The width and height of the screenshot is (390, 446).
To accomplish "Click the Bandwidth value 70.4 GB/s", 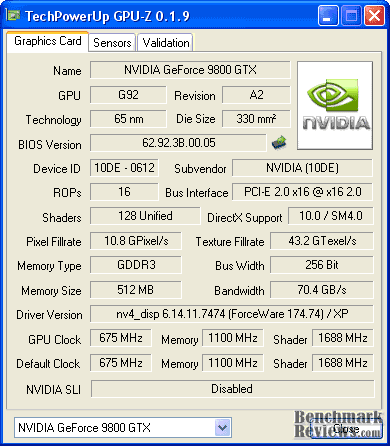I will [x=322, y=290].
